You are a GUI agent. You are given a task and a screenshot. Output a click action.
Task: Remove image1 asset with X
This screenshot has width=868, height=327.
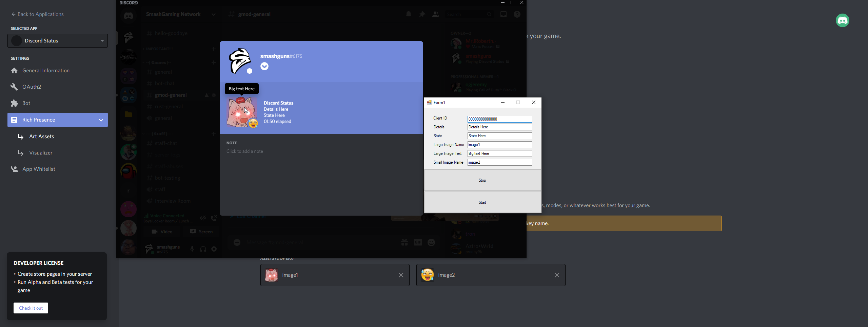[x=401, y=275]
